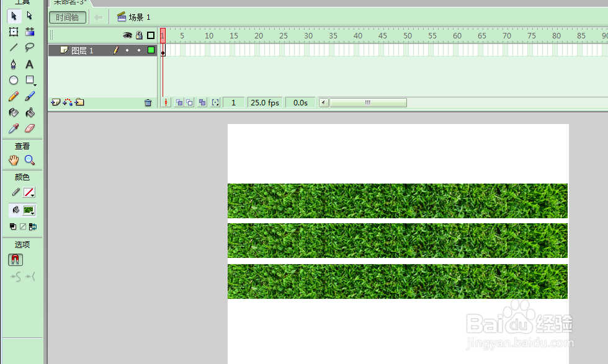Click the Straighten option icon

(30, 277)
